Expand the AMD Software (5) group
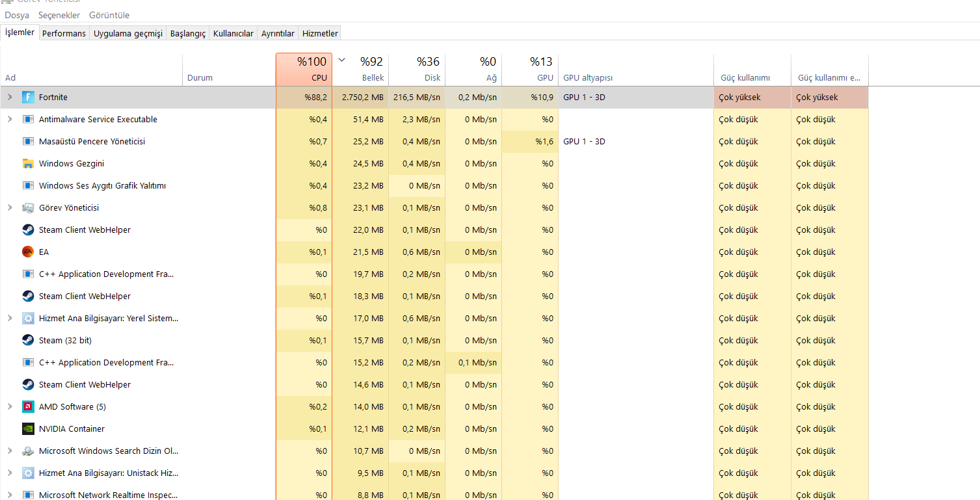The width and height of the screenshot is (980, 500). pyautogui.click(x=9, y=407)
